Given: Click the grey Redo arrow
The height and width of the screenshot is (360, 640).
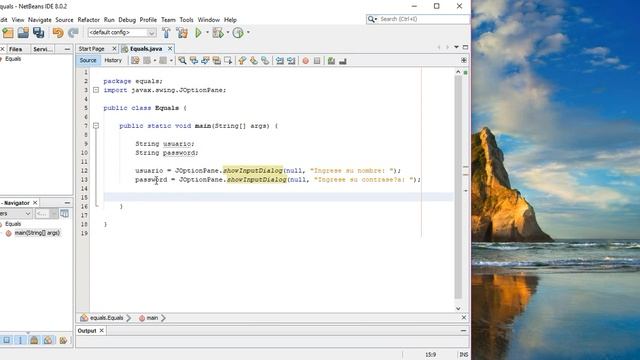Looking at the screenshot, I should pos(73,33).
